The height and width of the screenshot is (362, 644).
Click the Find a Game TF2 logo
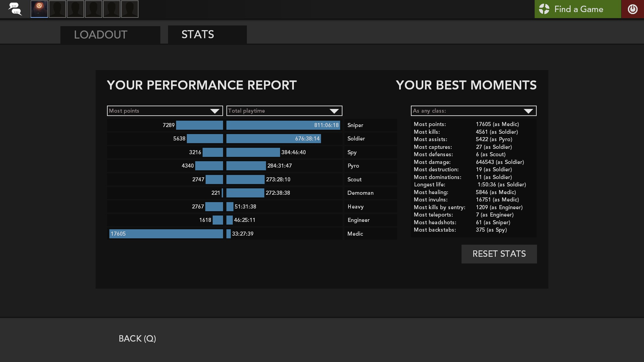(x=544, y=9)
